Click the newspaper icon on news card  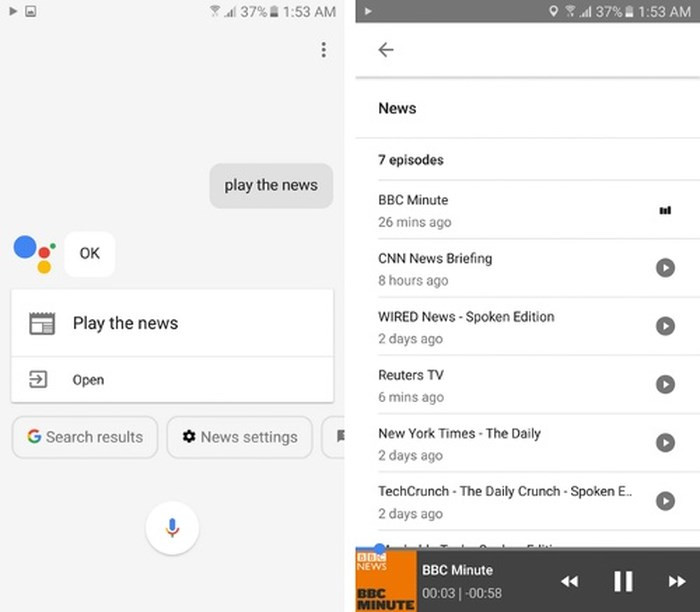pos(42,323)
